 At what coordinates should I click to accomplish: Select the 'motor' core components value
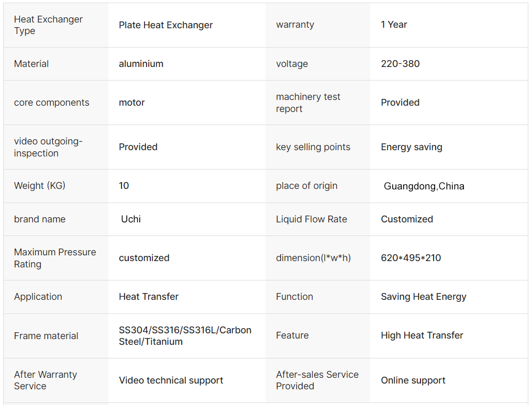coord(131,103)
